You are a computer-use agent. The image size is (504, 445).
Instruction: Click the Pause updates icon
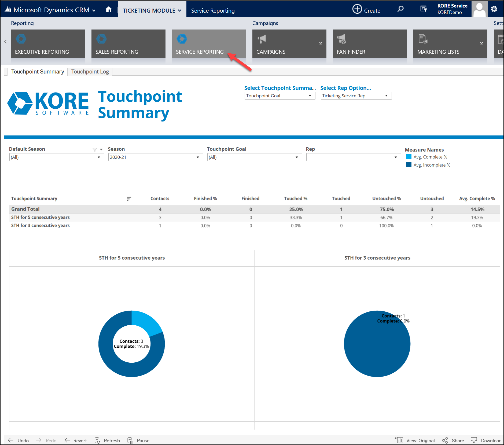click(130, 440)
